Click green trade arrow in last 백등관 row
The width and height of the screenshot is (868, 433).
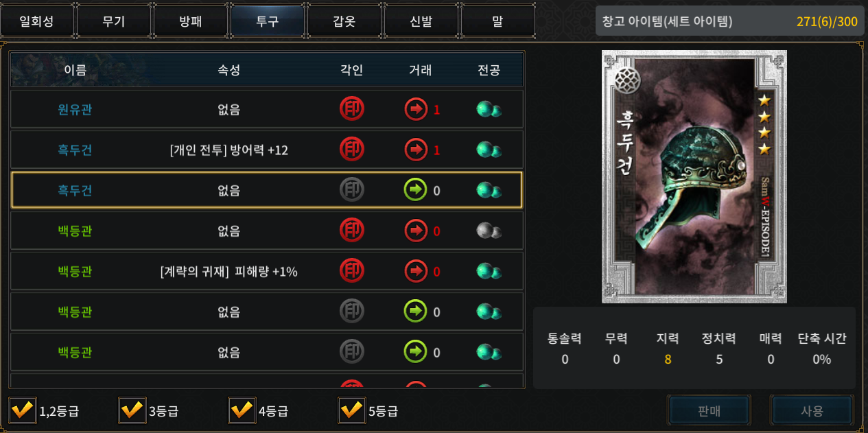click(416, 352)
